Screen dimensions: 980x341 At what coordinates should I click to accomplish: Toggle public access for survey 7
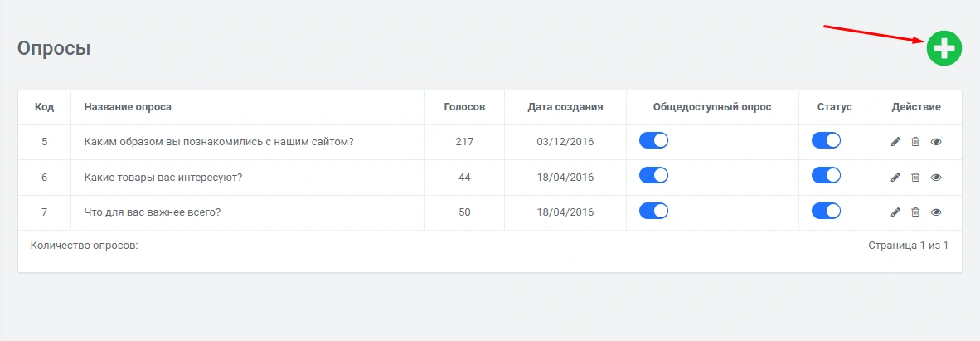(653, 211)
